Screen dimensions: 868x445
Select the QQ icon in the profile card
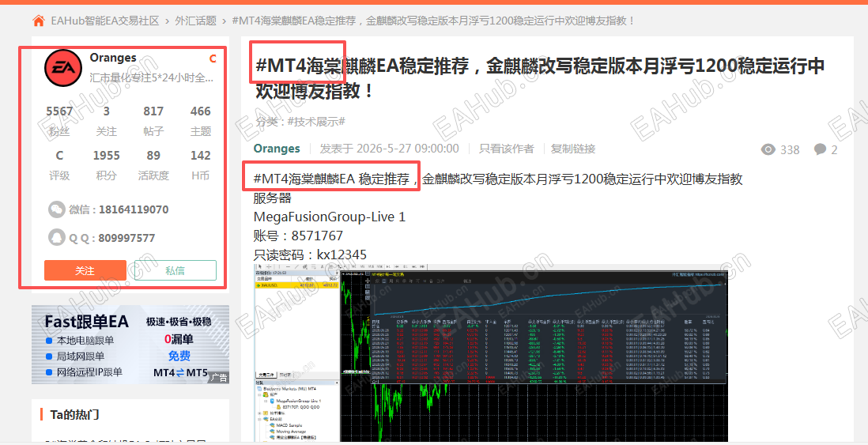pos(57,237)
